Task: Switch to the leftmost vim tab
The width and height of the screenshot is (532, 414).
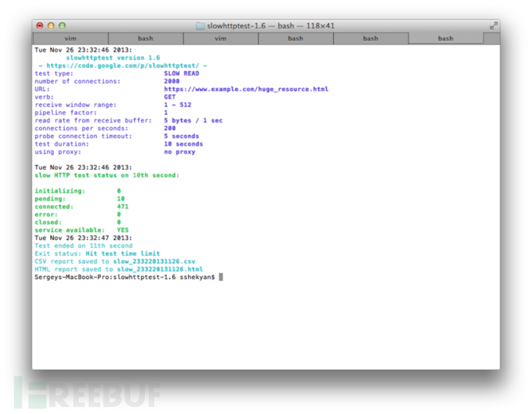Action: (x=71, y=39)
